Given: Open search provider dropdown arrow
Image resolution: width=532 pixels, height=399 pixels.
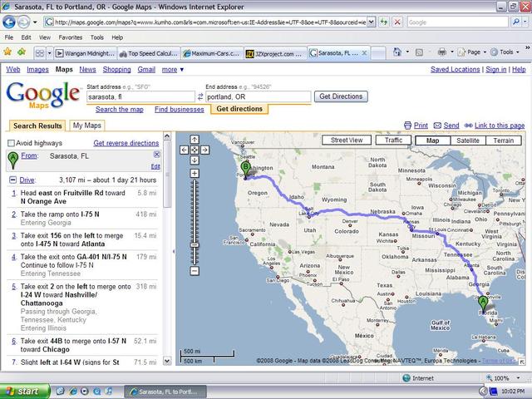Looking at the screenshot, I should coord(525,22).
